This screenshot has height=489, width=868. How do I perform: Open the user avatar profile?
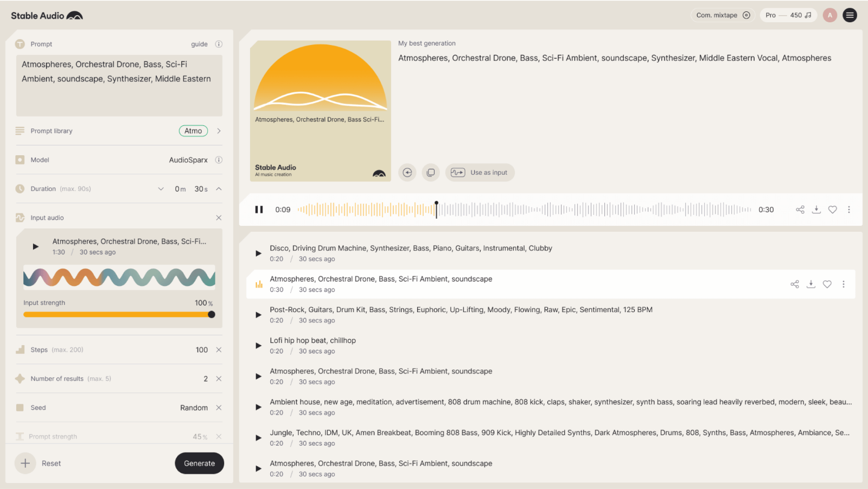pos(829,15)
